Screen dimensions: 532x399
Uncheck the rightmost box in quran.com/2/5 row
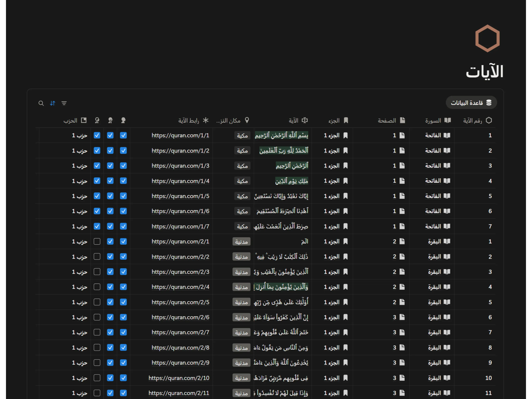(x=123, y=302)
